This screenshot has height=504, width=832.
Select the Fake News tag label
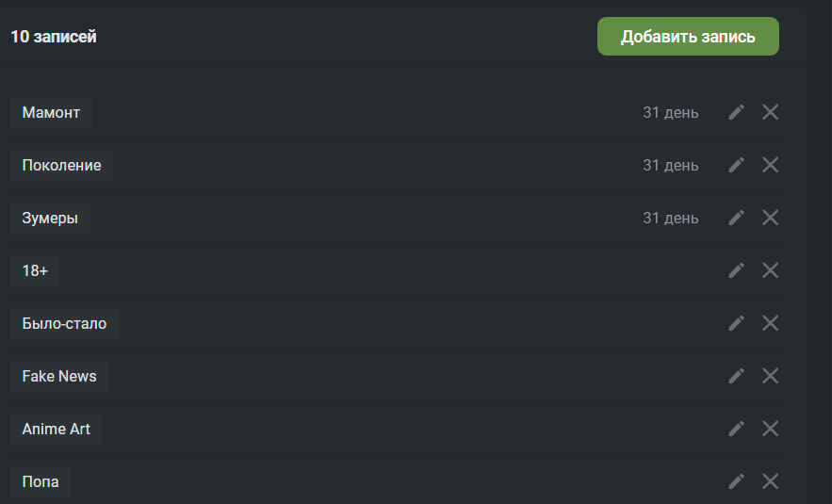point(59,377)
